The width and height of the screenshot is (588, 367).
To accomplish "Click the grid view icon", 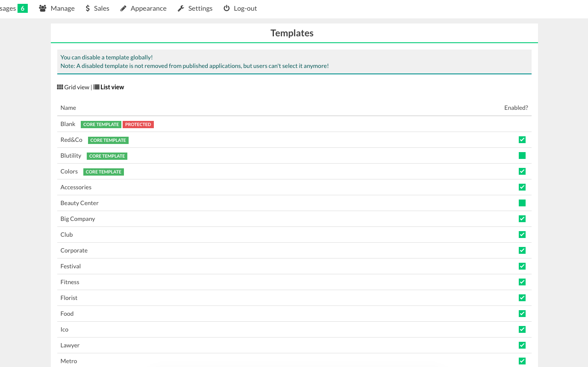I will point(60,87).
